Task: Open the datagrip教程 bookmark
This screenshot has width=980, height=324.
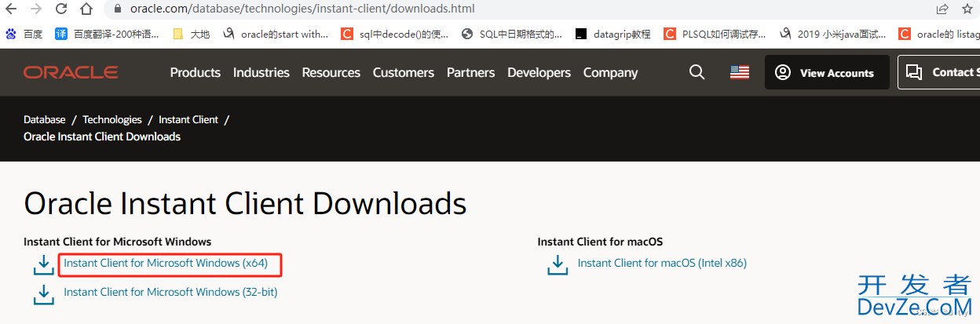Action: pyautogui.click(x=612, y=34)
